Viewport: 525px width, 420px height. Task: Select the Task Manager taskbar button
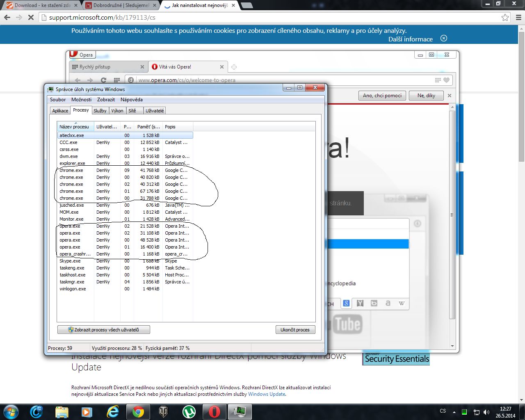(x=240, y=412)
